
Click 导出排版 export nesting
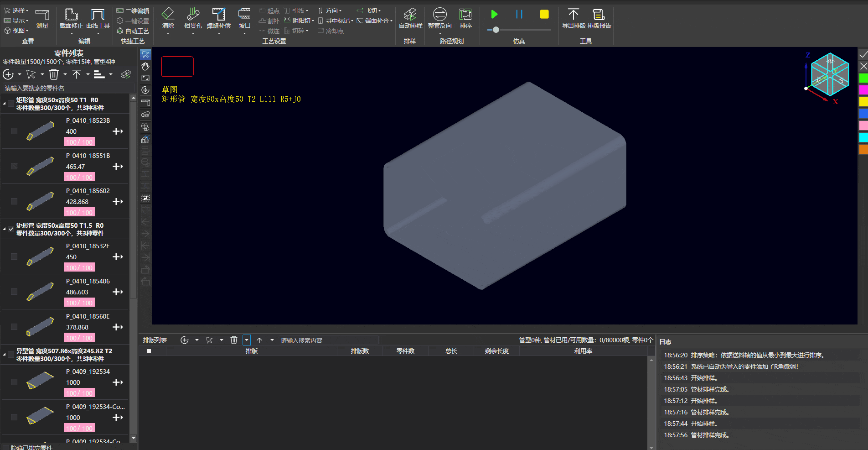[x=573, y=19]
